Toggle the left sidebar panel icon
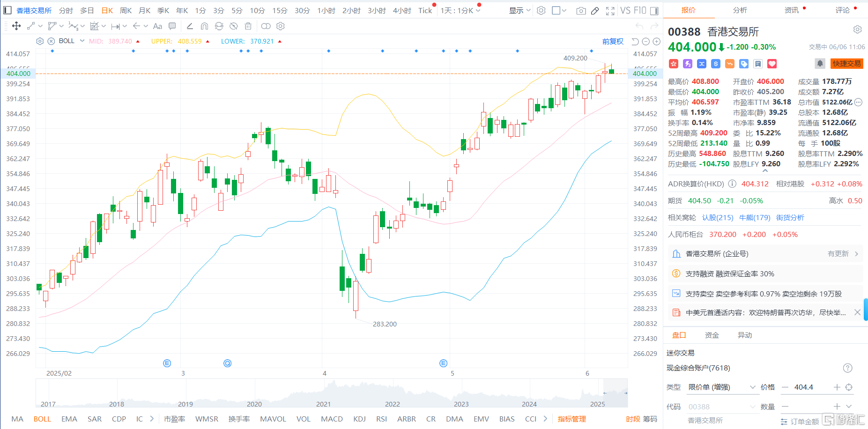This screenshot has height=429, width=868. pyautogui.click(x=8, y=10)
